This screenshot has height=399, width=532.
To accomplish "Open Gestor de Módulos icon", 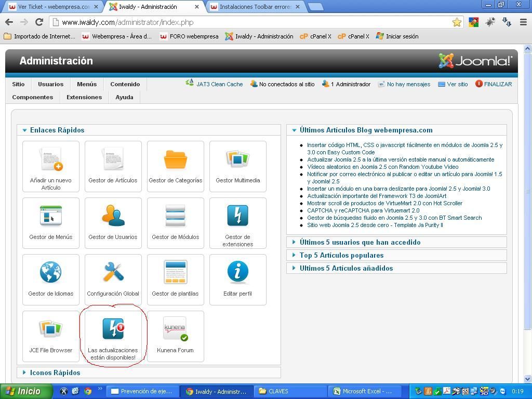I will tap(176, 223).
